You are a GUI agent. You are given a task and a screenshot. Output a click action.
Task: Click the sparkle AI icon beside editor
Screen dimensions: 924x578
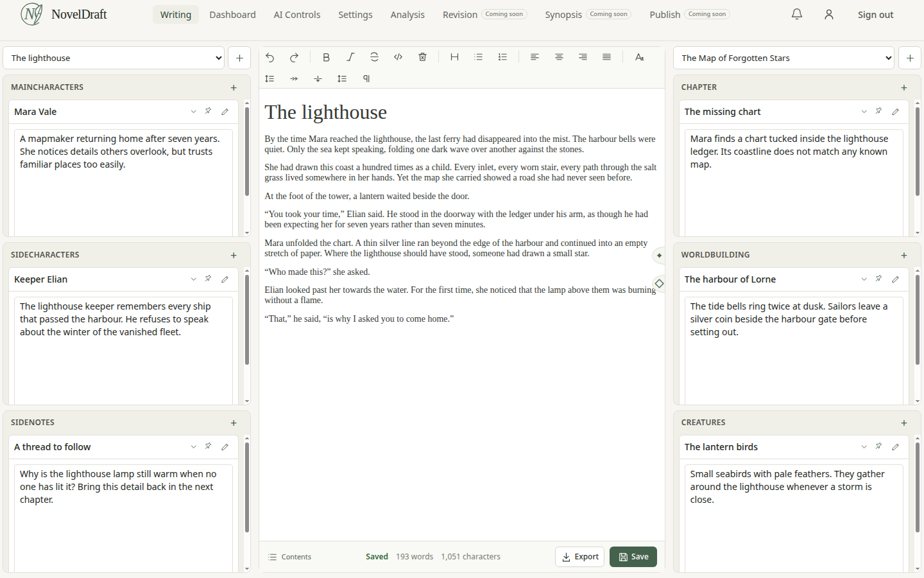659,256
